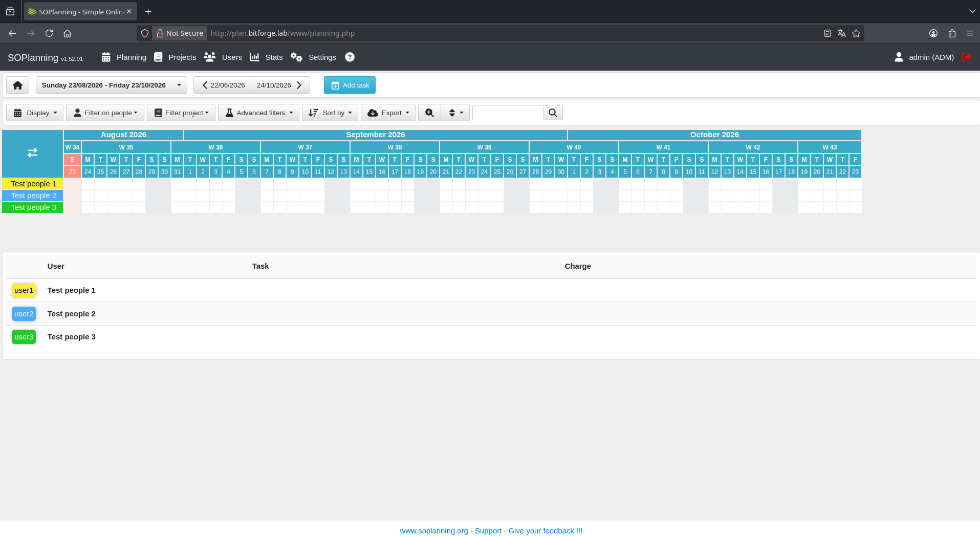
Task: Click the yellow user1 badge
Action: [x=24, y=290]
